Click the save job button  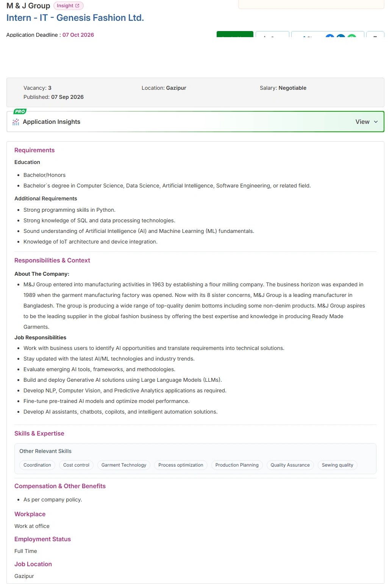pyautogui.click(x=272, y=34)
